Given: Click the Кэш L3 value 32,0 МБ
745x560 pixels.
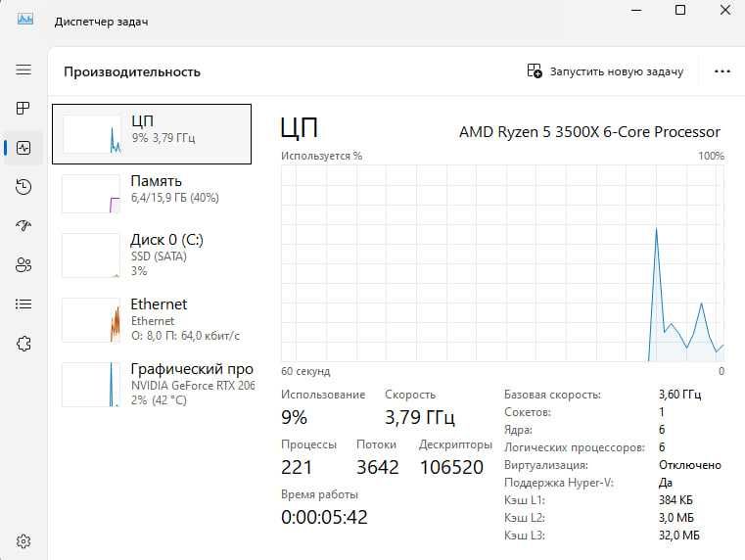Looking at the screenshot, I should tap(679, 536).
